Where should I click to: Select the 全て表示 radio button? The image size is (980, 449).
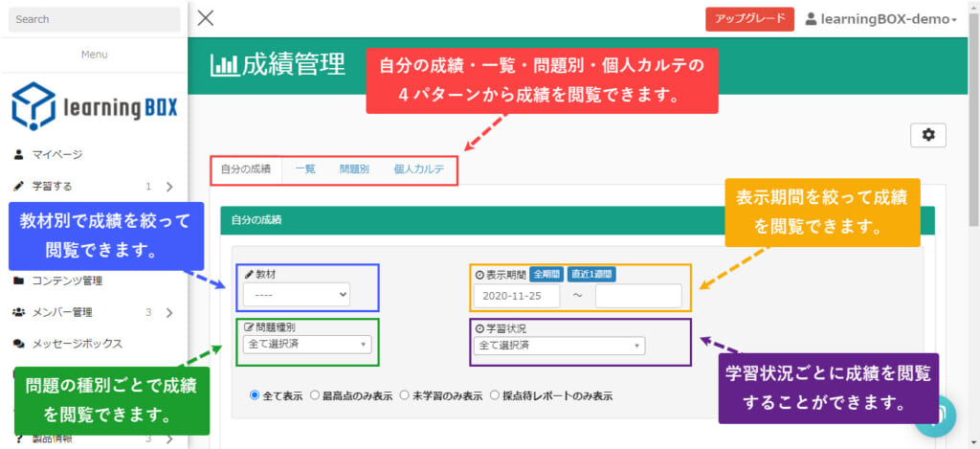tap(255, 394)
